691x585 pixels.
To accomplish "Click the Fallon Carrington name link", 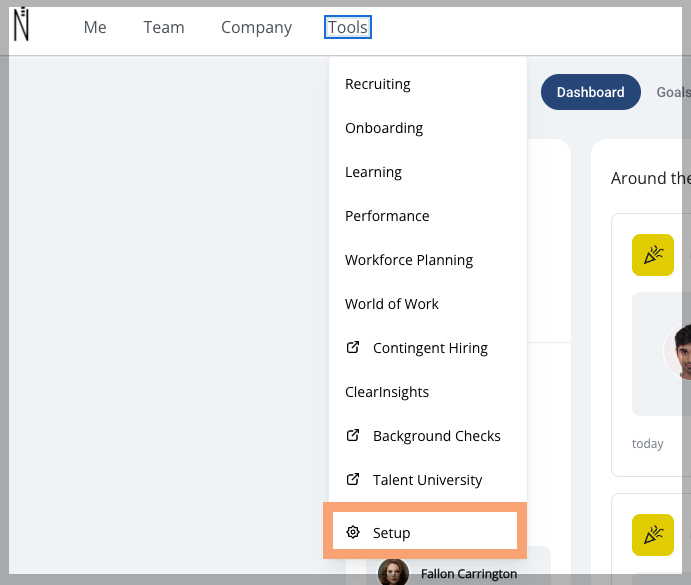I will point(468,574).
